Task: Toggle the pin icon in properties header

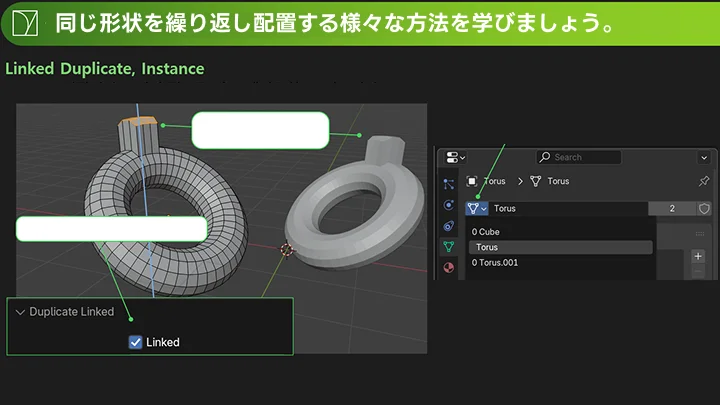Action: coord(703,181)
